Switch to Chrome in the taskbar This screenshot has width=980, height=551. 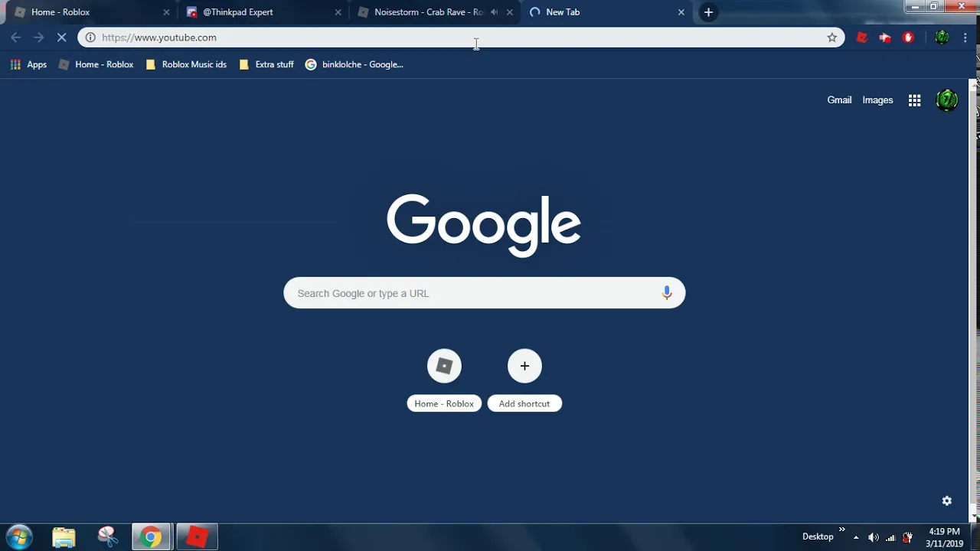152,537
